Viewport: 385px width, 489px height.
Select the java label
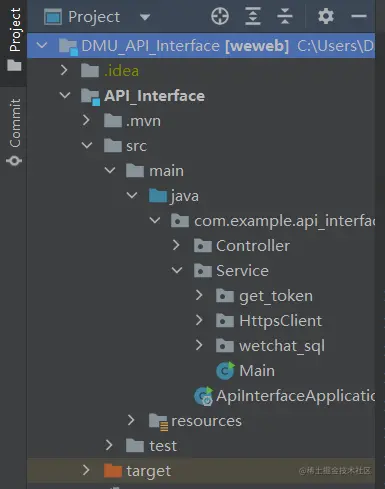point(185,196)
